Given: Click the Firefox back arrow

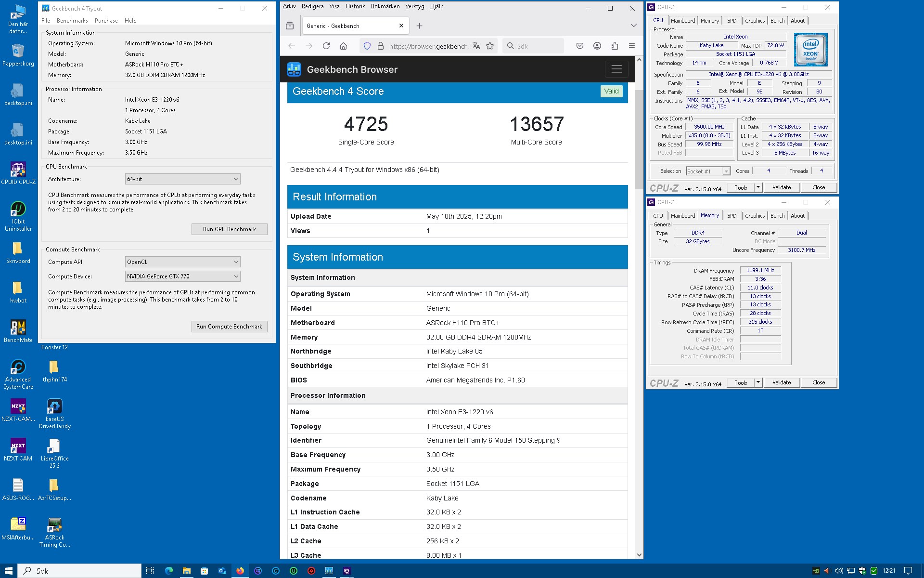Looking at the screenshot, I should (x=292, y=46).
